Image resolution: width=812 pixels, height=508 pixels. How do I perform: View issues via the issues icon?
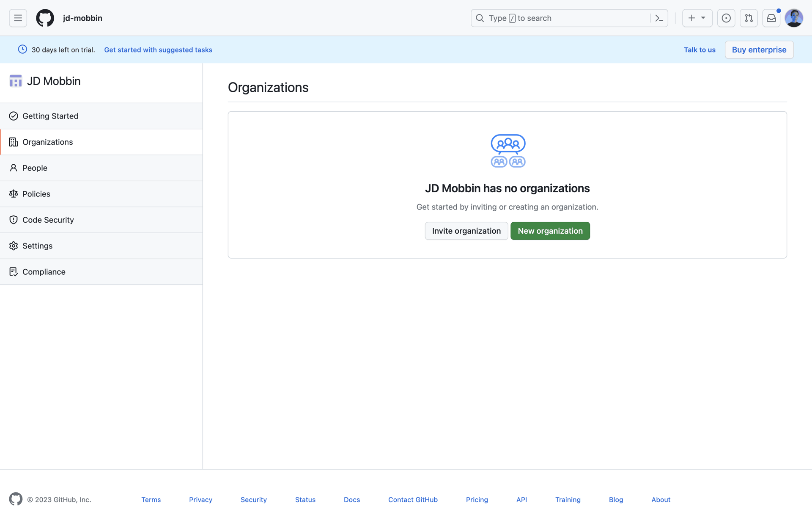(x=726, y=18)
